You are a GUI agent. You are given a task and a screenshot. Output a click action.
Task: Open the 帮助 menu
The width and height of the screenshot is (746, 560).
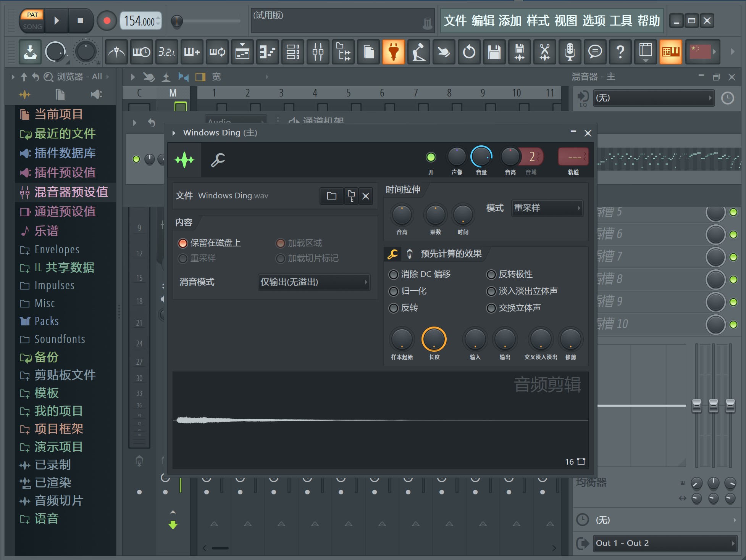(x=649, y=21)
